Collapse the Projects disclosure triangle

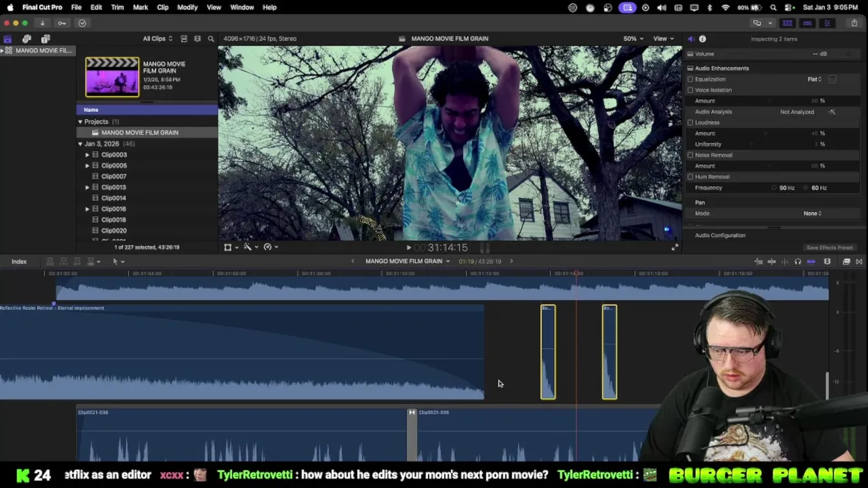[x=80, y=122]
